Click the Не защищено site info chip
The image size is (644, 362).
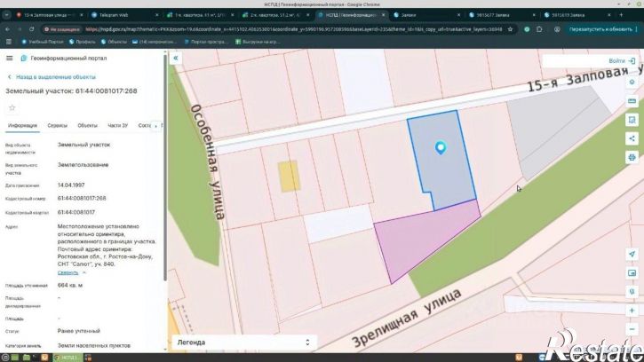(x=62, y=29)
